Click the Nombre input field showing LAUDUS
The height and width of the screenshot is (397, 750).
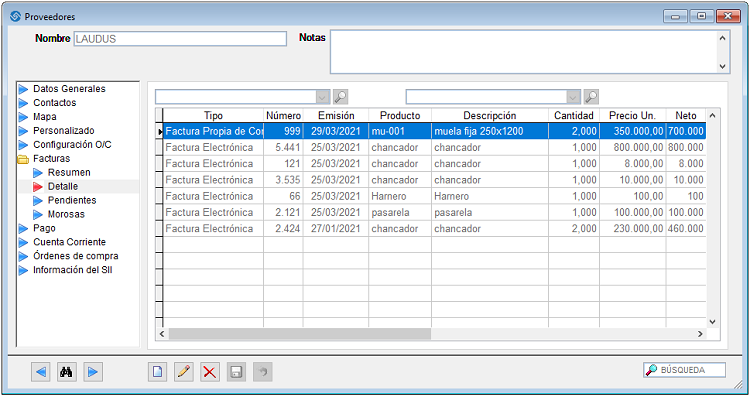tap(180, 39)
